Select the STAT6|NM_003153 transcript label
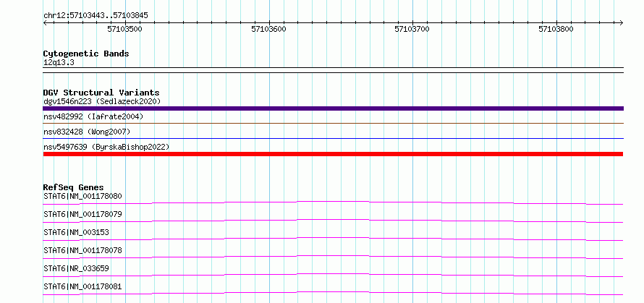644x303 pixels. click(76, 232)
